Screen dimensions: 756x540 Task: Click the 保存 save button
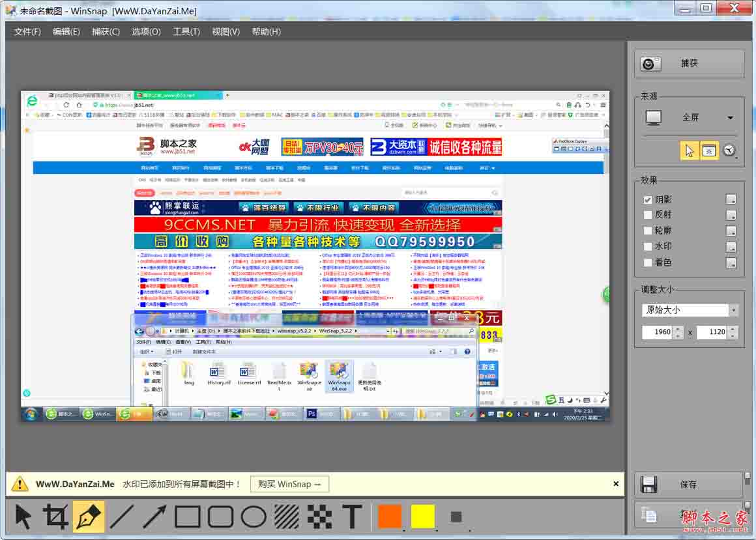tap(689, 485)
